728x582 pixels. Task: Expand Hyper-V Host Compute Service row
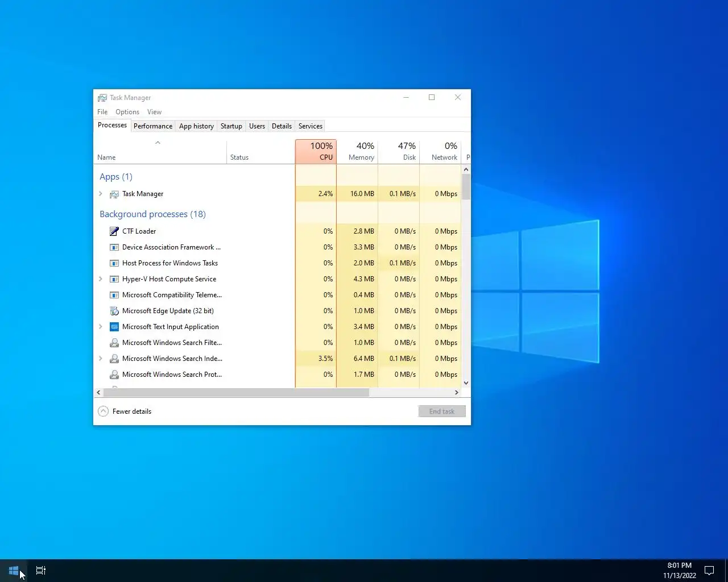tap(101, 279)
